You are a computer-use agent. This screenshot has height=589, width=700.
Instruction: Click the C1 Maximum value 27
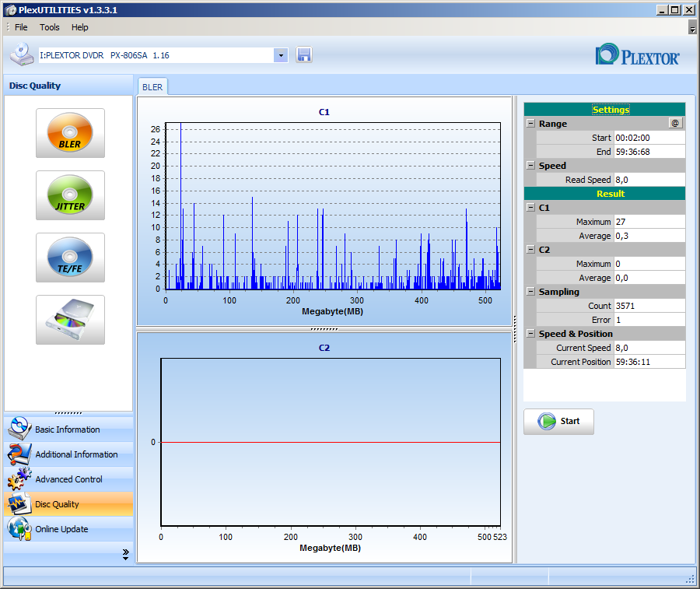coord(649,222)
